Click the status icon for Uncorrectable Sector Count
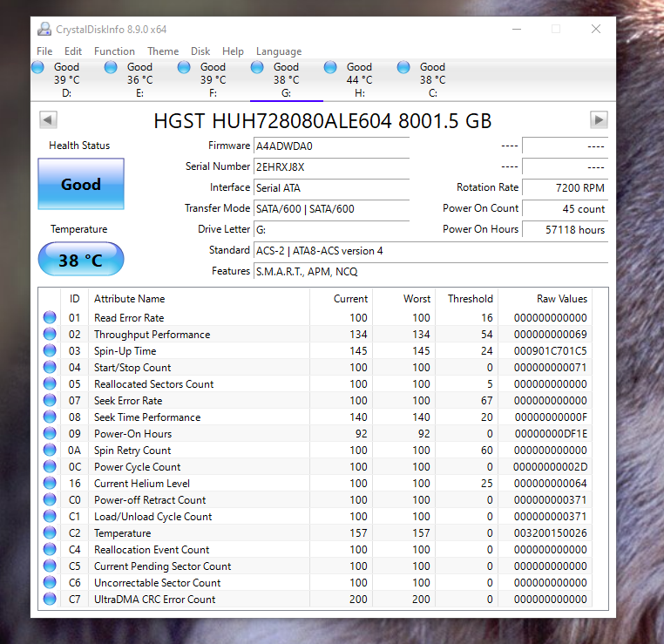The width and height of the screenshot is (664, 644). tap(50, 583)
